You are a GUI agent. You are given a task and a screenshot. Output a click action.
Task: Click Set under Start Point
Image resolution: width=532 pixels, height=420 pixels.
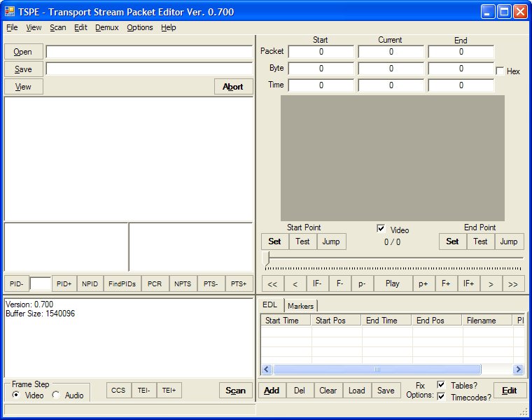tap(275, 241)
